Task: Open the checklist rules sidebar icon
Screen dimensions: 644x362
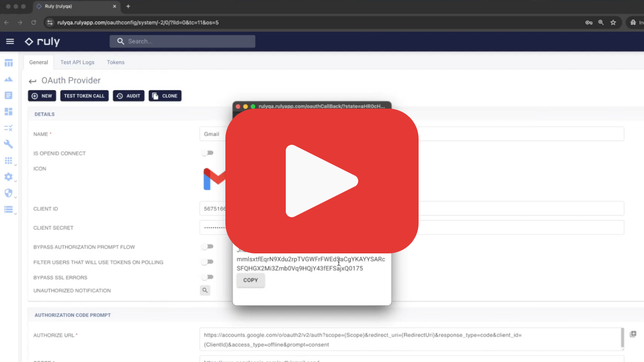Action: (9, 128)
